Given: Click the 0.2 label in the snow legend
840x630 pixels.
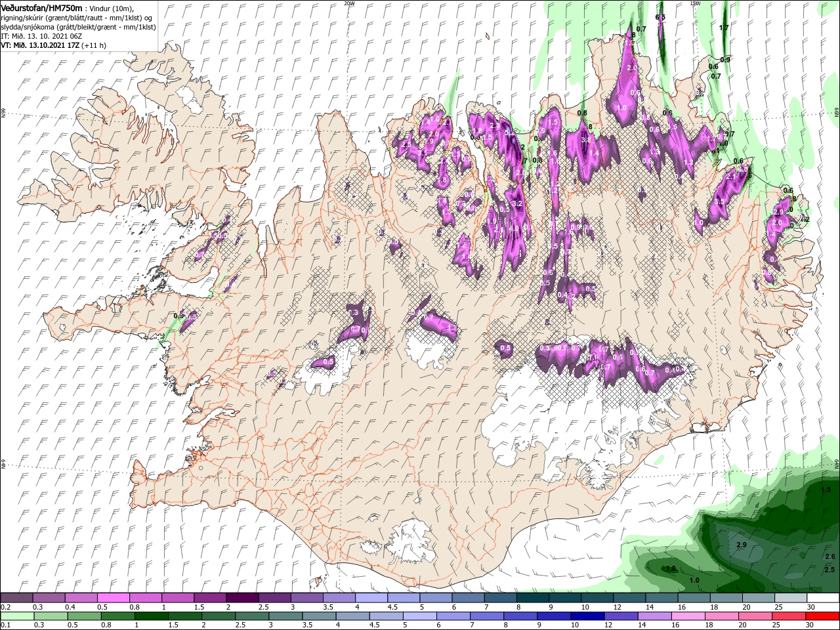Looking at the screenshot, I should click(6, 607).
